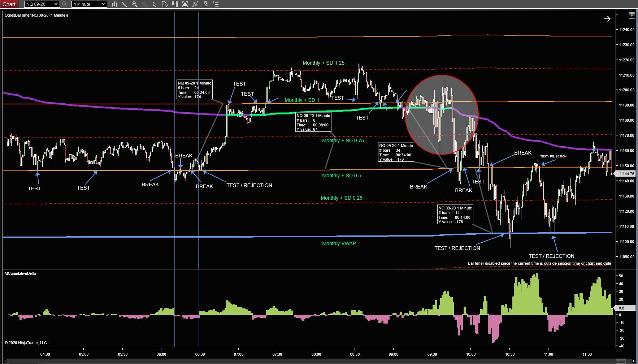The image size is (638, 364).
Task: Select the gray ellipse with red outline
Action: tap(442, 115)
